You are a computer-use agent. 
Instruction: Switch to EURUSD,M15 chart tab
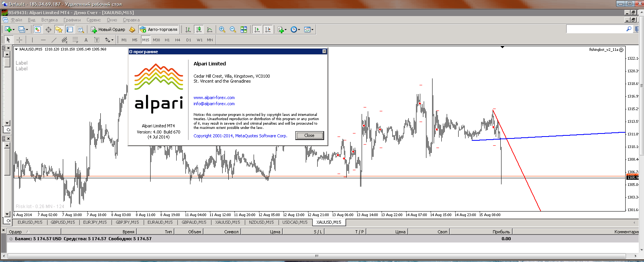coord(30,222)
